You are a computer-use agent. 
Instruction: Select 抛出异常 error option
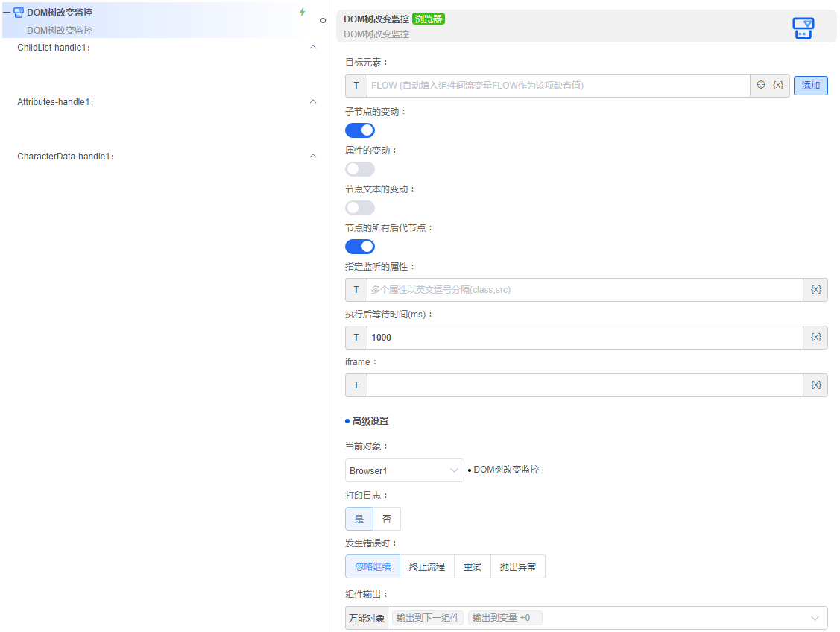coord(517,566)
